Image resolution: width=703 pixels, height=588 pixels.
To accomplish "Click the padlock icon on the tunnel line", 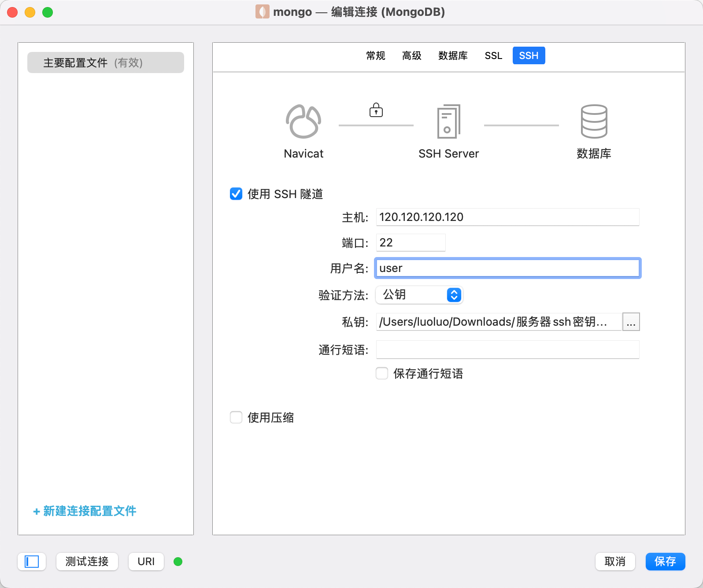I will click(x=376, y=110).
